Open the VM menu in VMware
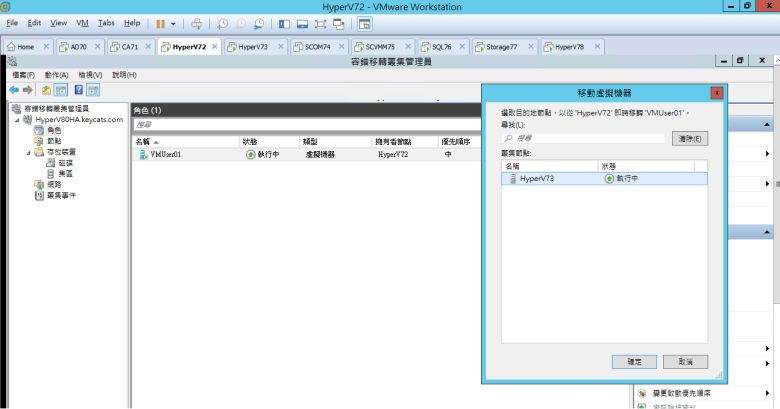 click(84, 22)
